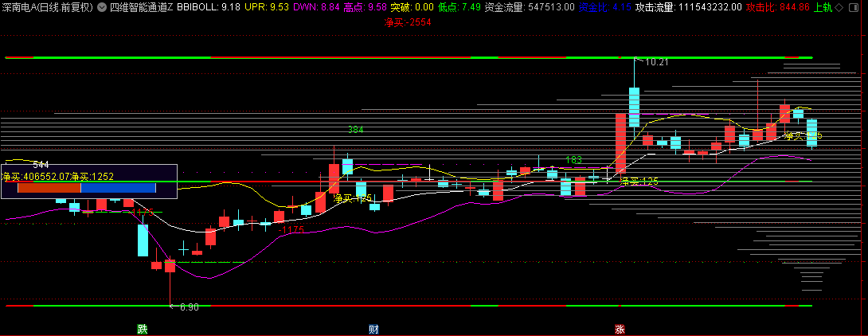The width and height of the screenshot is (868, 336).
Task: Click the 544 label above the tooltip box
Action: click(41, 164)
